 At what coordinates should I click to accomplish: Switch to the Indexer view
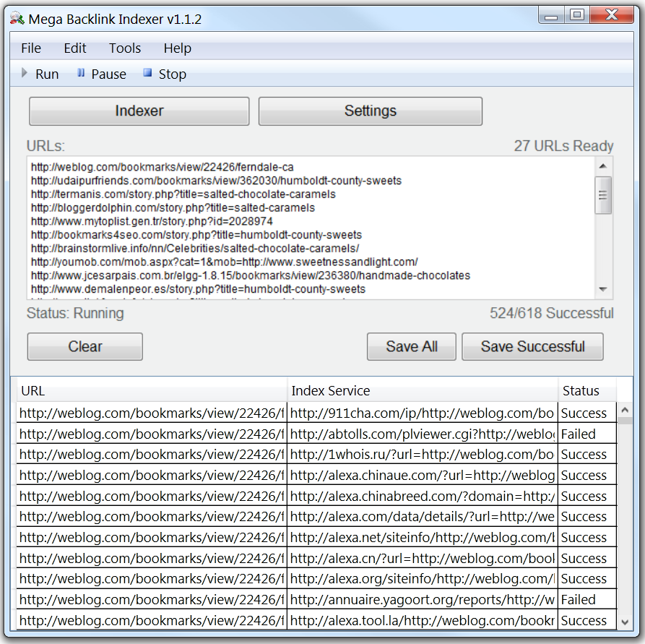pos(139,111)
